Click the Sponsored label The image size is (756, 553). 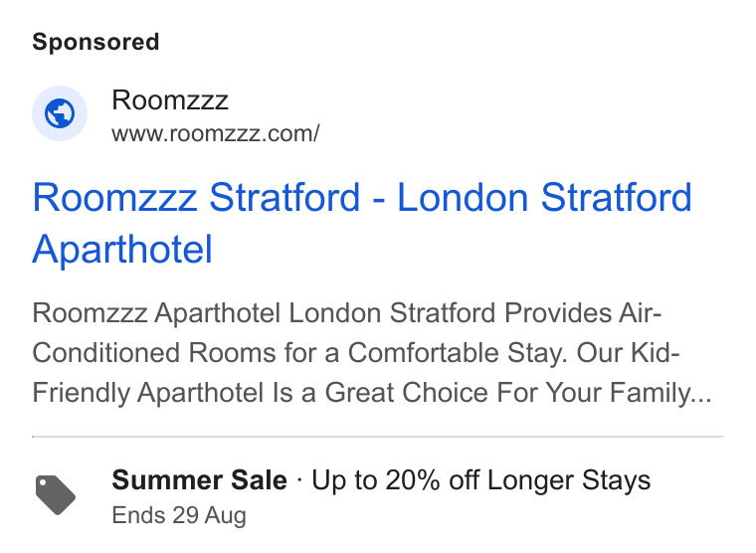pyautogui.click(x=95, y=42)
